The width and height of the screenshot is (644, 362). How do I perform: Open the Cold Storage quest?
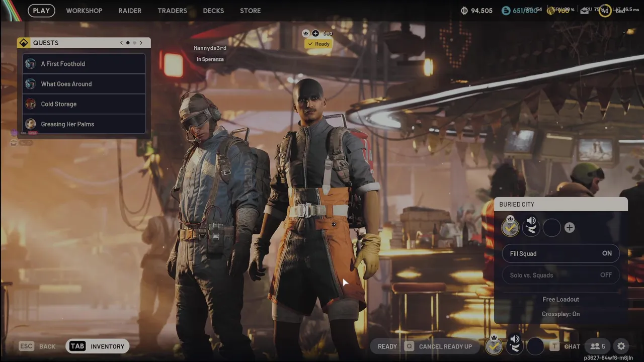point(84,104)
